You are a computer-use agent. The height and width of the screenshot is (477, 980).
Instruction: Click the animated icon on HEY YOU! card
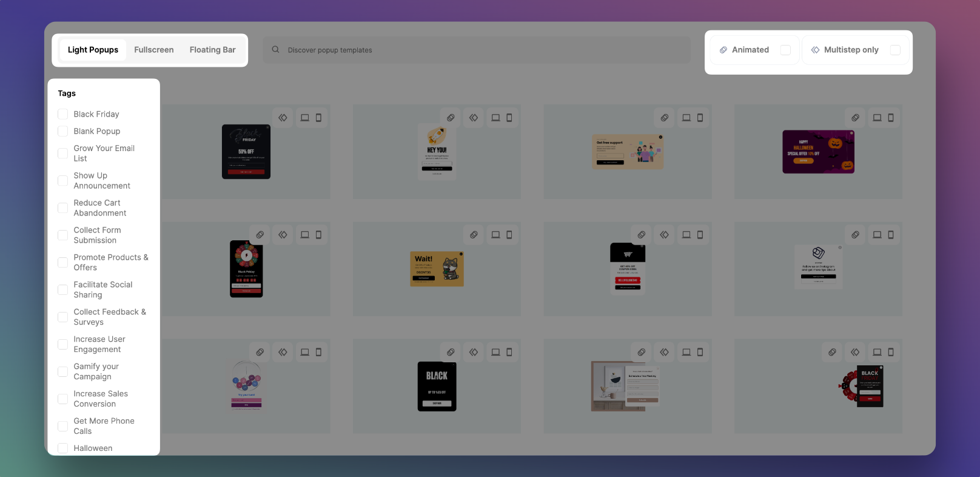451,118
